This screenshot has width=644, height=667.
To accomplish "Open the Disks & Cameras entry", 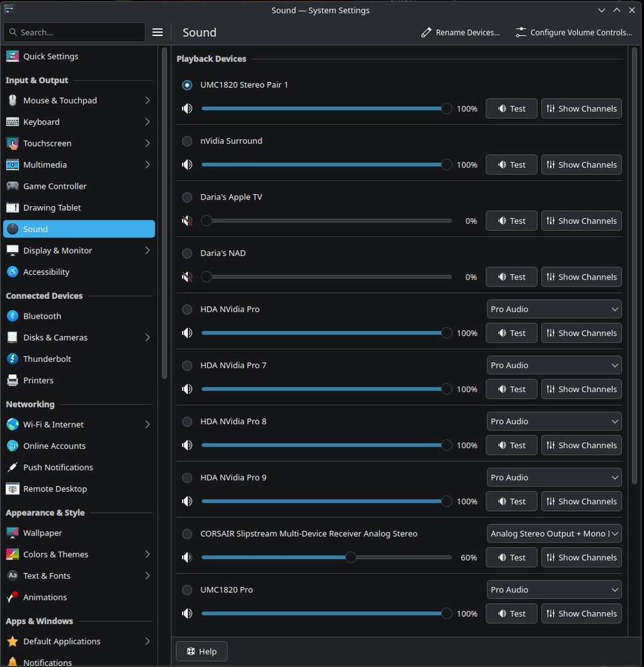I will [79, 338].
